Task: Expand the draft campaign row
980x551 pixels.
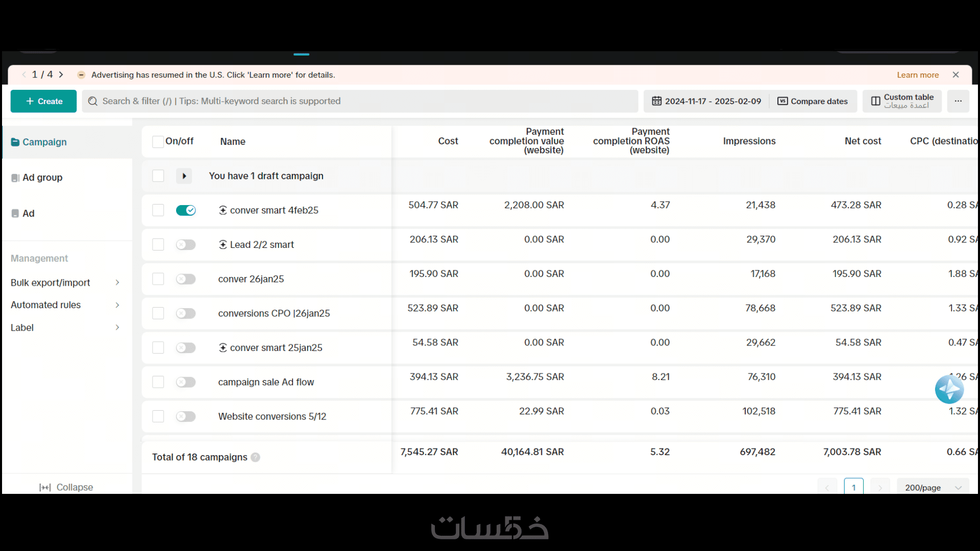Action: 184,176
